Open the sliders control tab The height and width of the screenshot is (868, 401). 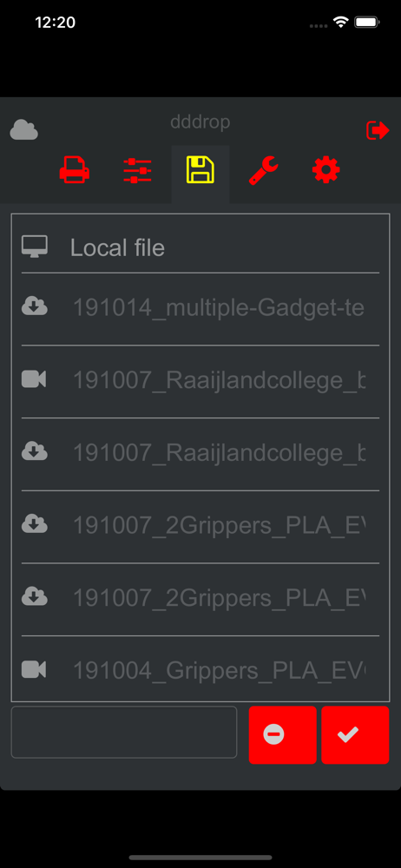[137, 170]
